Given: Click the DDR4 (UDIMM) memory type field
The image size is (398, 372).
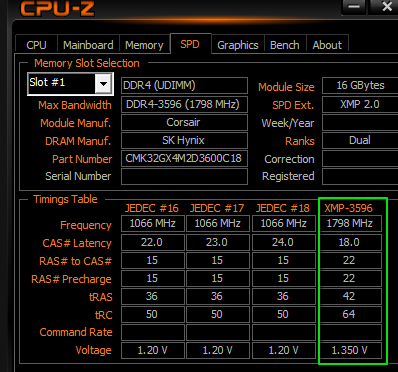Looking at the screenshot, I should pyautogui.click(x=184, y=86).
